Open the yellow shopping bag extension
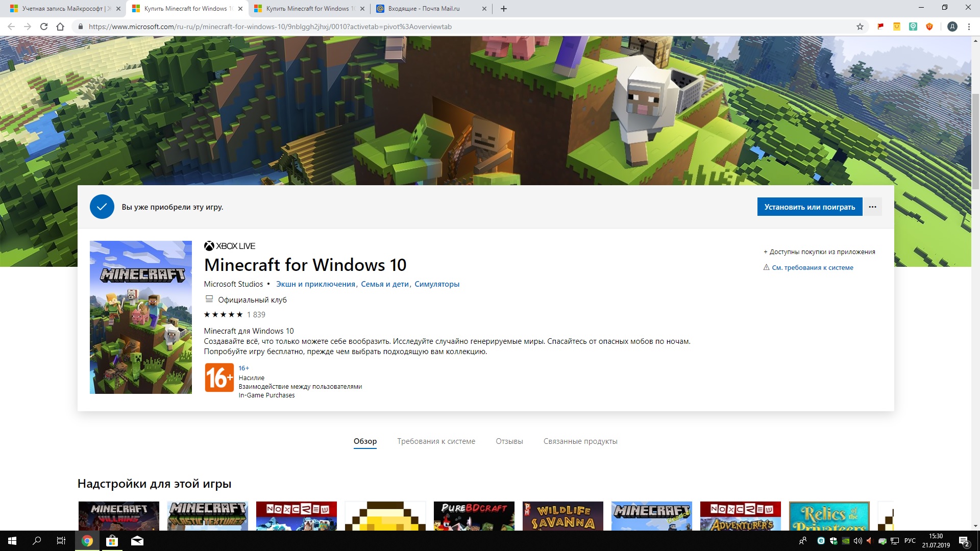980x551 pixels. 897,27
